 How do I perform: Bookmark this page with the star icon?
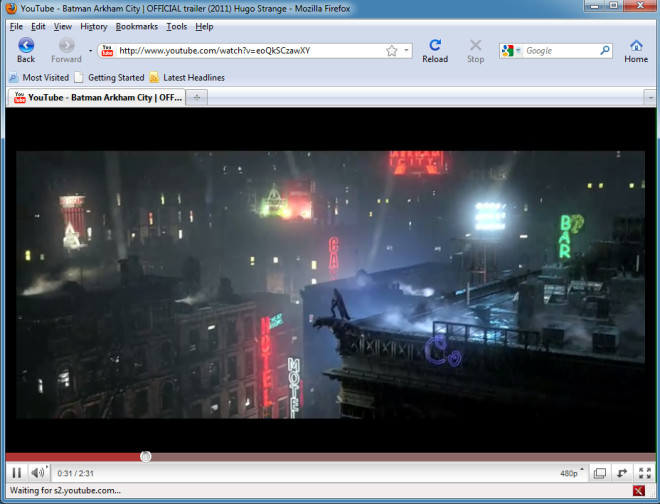(391, 51)
